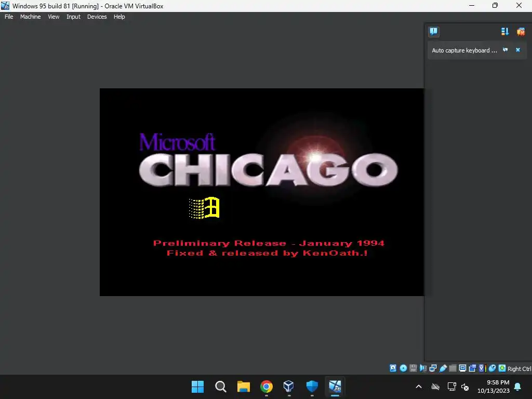Screen dimensions: 532x399
Task: Open the Windows notification bell
Action: [518, 387]
